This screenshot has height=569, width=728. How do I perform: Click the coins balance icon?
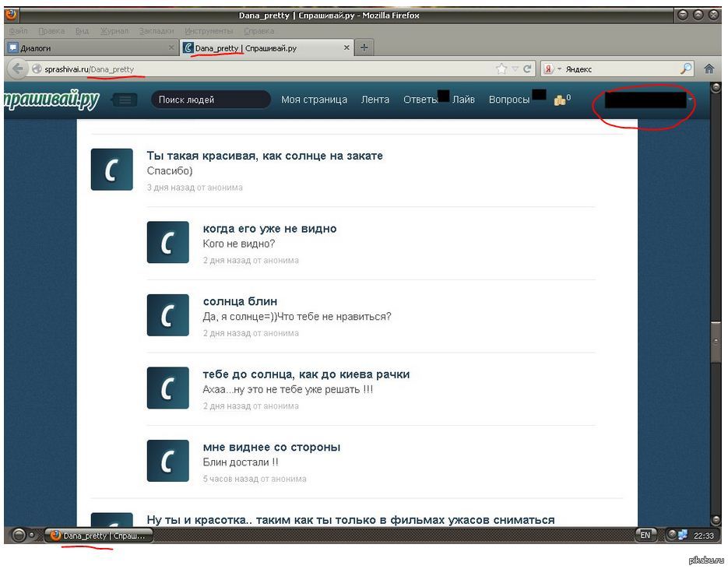pos(560,100)
